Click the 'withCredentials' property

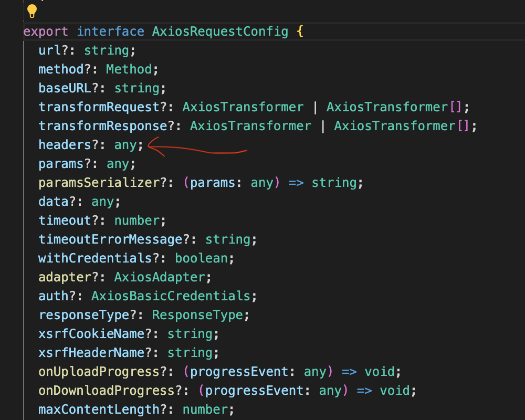click(95, 258)
